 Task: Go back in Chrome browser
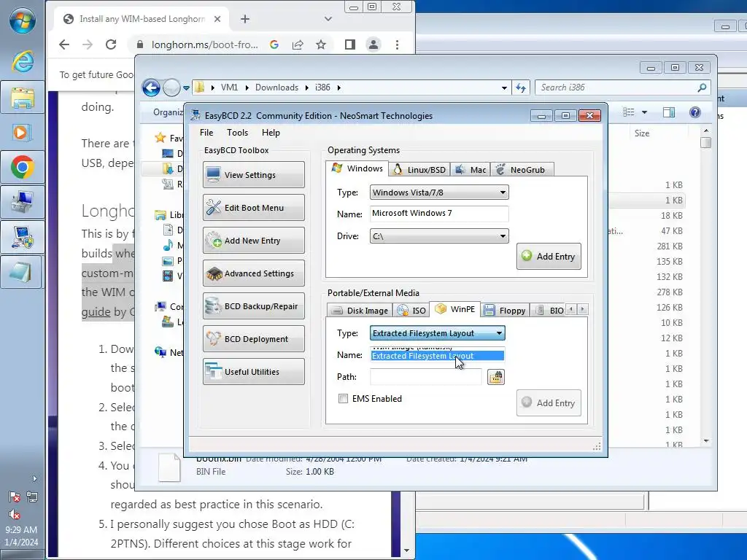tap(64, 44)
